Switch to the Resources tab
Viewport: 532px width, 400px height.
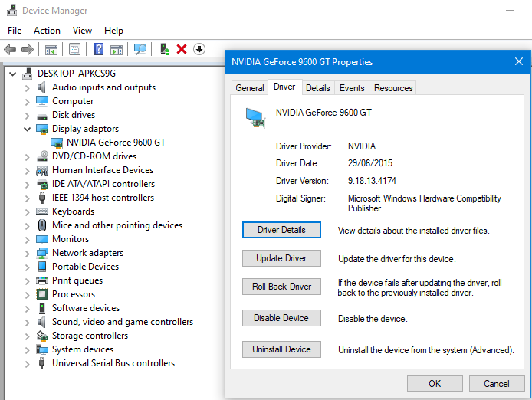(393, 88)
